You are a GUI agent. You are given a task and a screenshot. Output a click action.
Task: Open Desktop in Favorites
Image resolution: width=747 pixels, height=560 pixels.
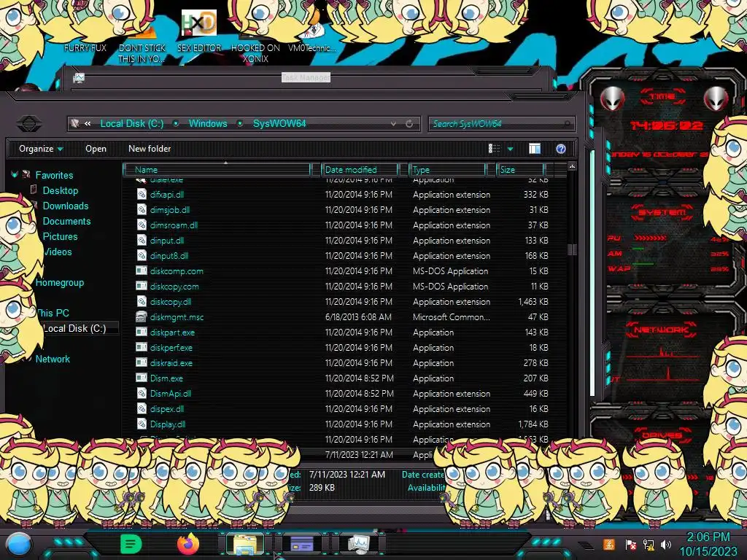coord(60,190)
